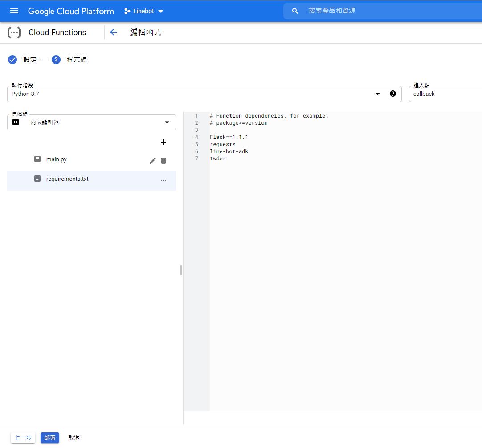Click the '# package>=version' comment line
This screenshot has height=448, width=482.
[x=238, y=122]
